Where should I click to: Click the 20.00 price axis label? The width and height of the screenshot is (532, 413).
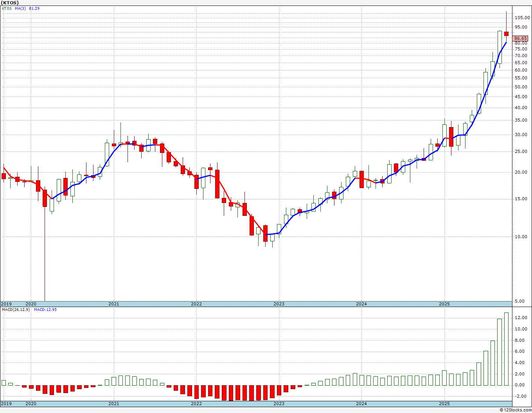point(521,172)
